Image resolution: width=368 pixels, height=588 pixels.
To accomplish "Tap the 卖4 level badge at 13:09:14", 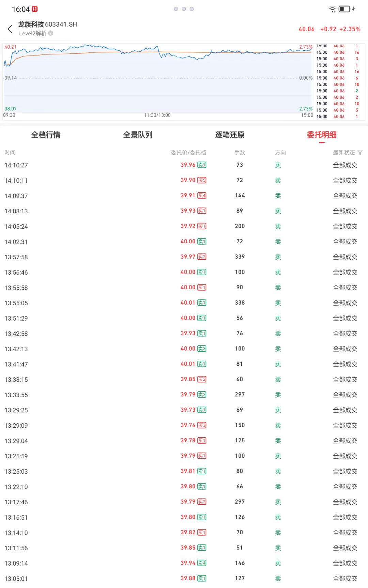I will (x=202, y=563).
